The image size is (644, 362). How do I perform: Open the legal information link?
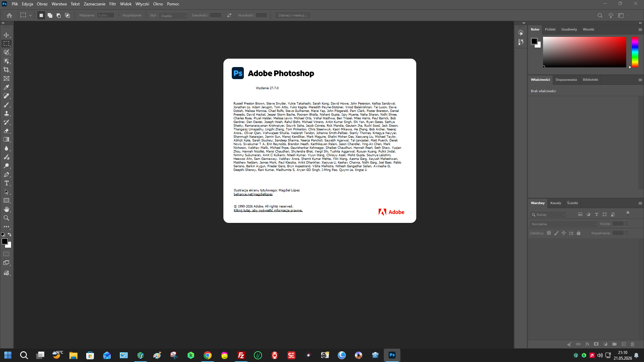click(x=268, y=210)
